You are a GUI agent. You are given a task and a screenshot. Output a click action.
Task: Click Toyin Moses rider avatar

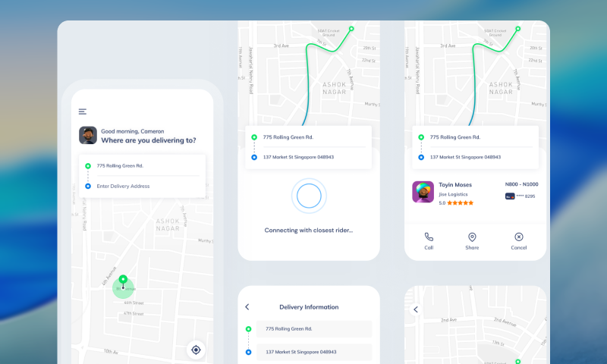coord(423,192)
